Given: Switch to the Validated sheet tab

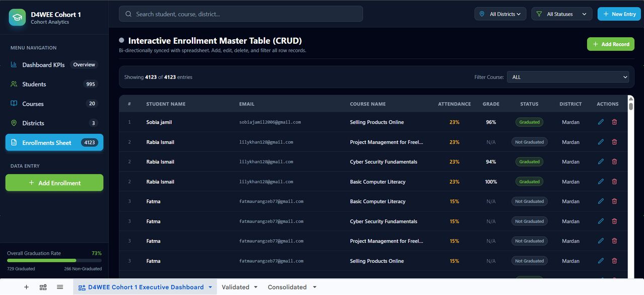Looking at the screenshot, I should point(235,287).
